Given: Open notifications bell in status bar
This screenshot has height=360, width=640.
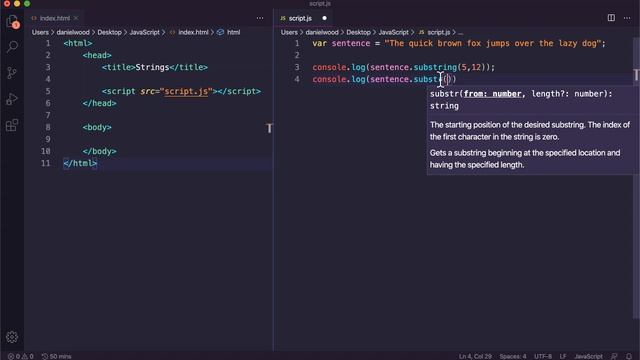Looking at the screenshot, I should pyautogui.click(x=629, y=356).
